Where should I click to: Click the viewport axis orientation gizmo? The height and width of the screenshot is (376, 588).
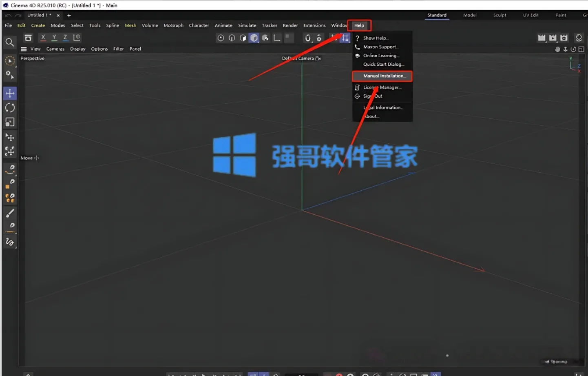(575, 65)
